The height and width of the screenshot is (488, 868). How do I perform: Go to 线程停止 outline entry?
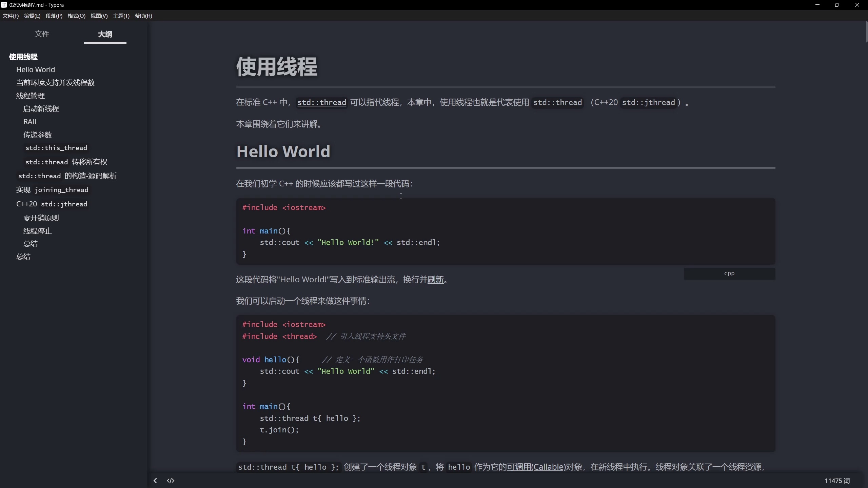point(37,231)
